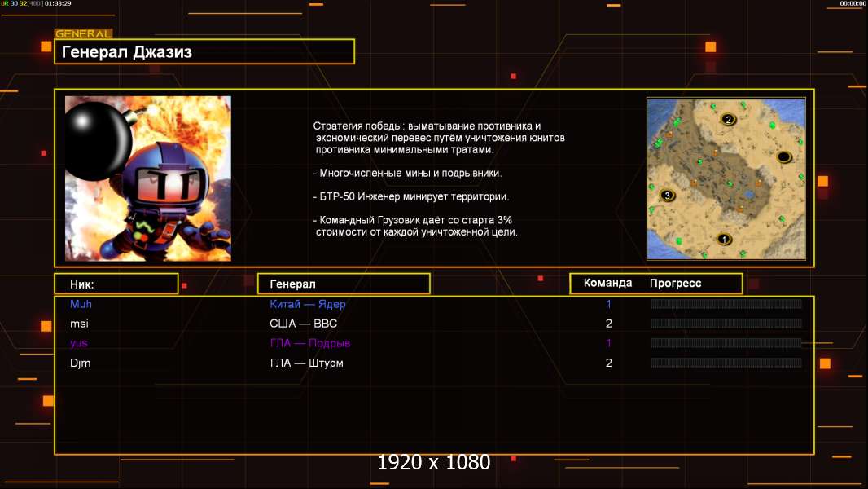Click team number in Muh's row
The height and width of the screenshot is (489, 868).
[608, 304]
